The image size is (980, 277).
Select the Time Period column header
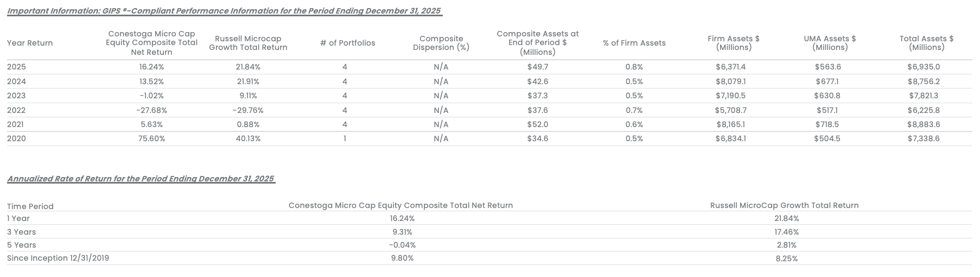click(30, 206)
